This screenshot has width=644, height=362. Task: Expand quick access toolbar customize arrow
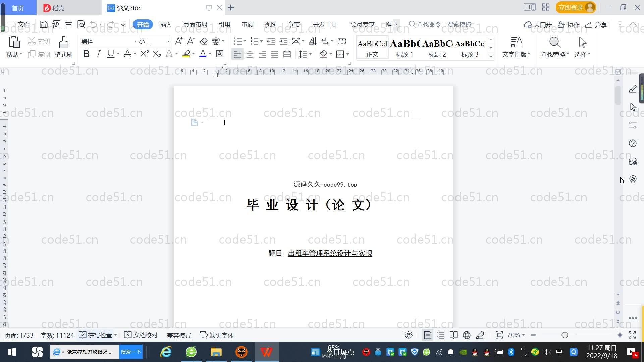click(123, 24)
